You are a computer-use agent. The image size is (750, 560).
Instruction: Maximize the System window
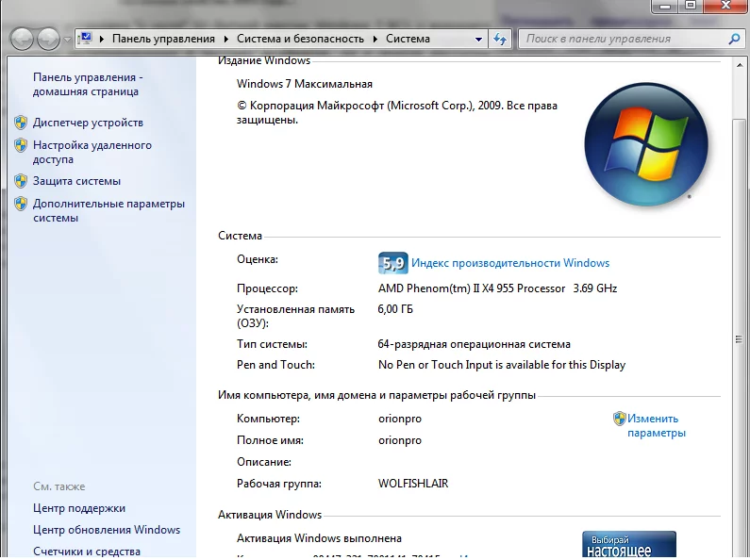click(691, 6)
